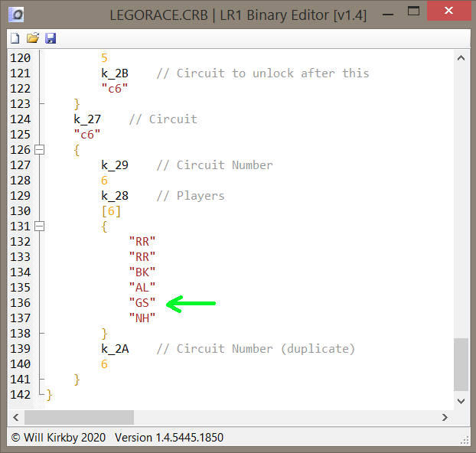Click the opening brace on line 131
The height and width of the screenshot is (453, 476).
(x=104, y=226)
